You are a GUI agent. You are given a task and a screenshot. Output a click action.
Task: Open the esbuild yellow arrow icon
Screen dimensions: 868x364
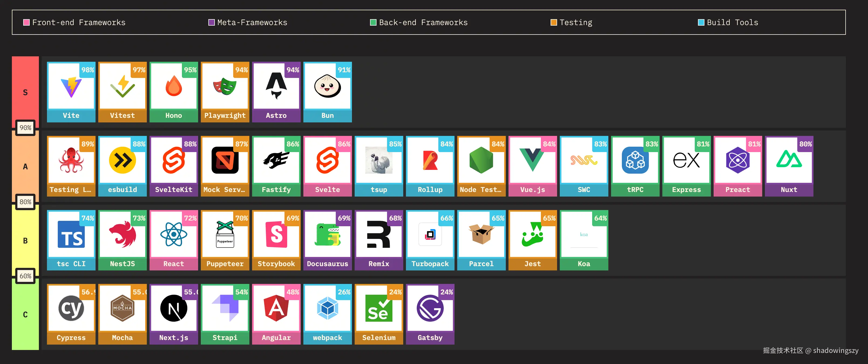tap(122, 161)
